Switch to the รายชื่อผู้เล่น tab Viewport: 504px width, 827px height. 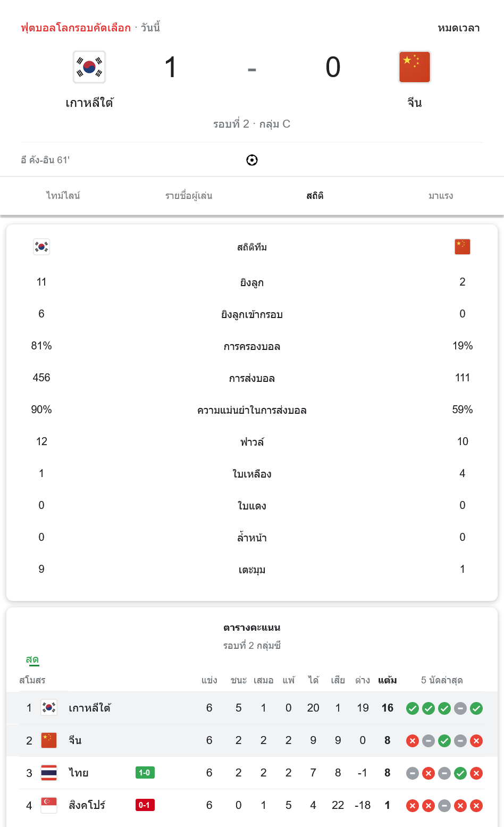(x=189, y=196)
